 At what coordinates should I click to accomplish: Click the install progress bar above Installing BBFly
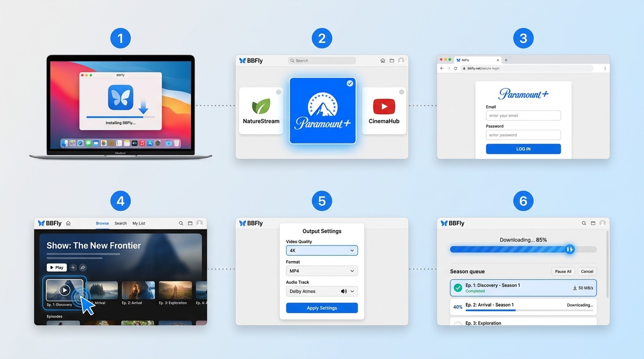coord(121,117)
